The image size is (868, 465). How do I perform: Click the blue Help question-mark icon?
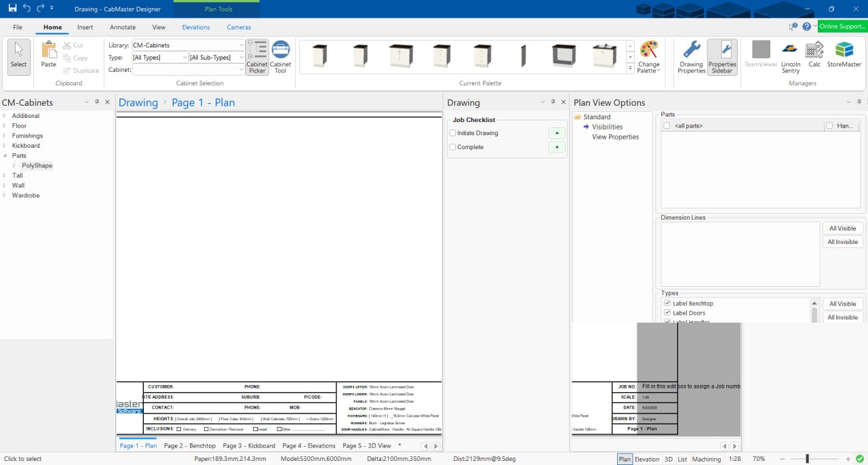[x=806, y=26]
